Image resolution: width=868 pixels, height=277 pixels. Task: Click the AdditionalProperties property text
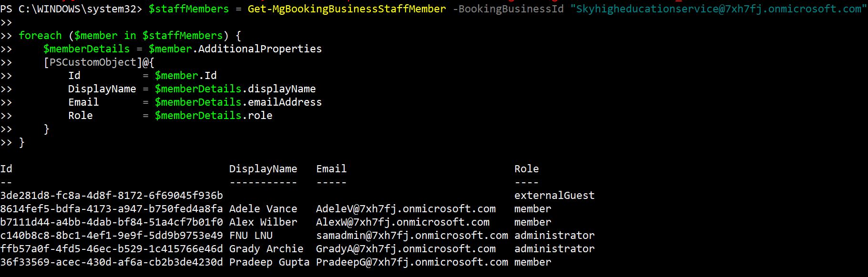[260, 49]
